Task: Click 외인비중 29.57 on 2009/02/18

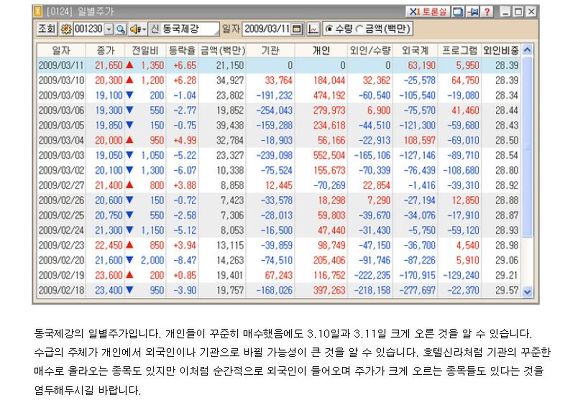Action: click(506, 290)
